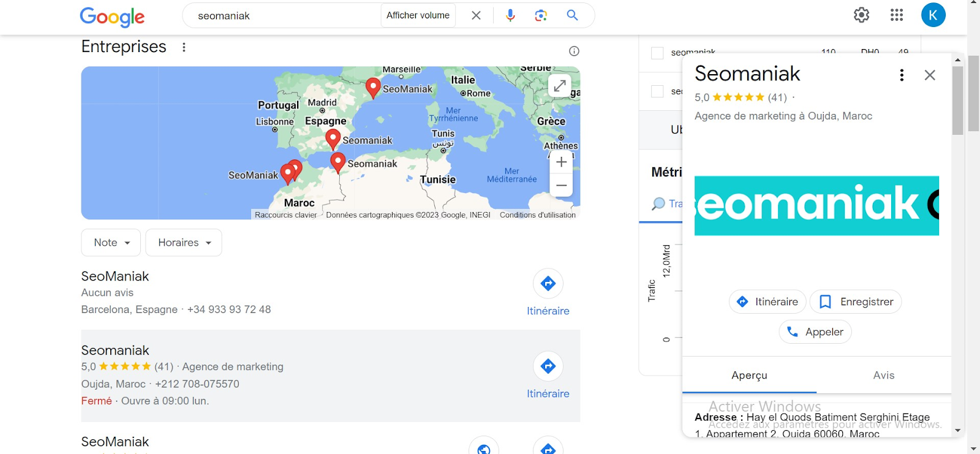
Task: Open the Horaires filter dropdown
Action: coord(184,243)
